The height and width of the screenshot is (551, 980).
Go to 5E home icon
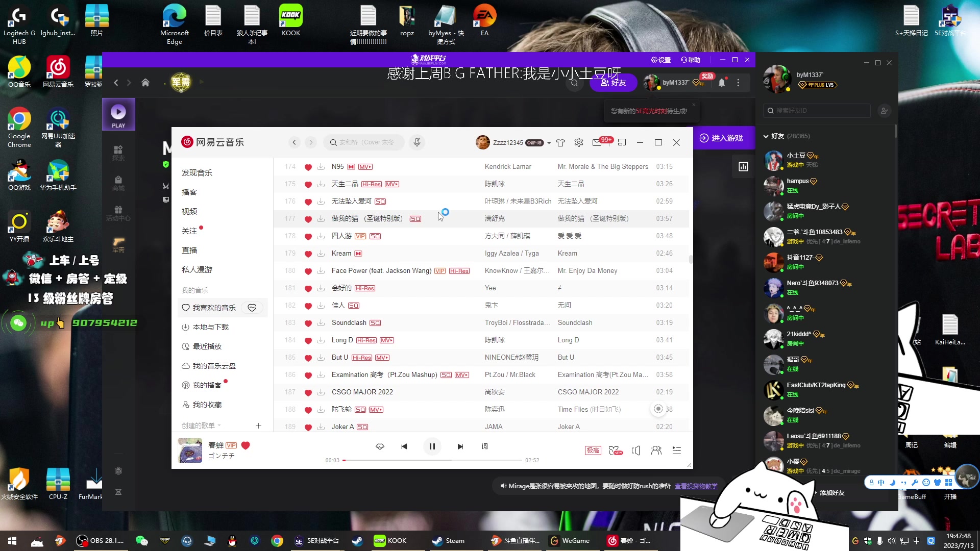coord(145,83)
